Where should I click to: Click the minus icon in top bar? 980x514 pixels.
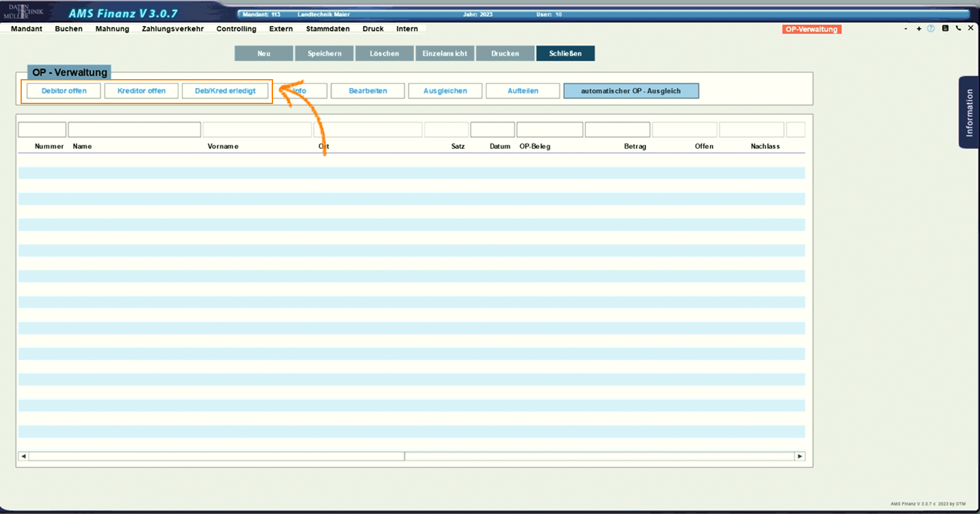pyautogui.click(x=906, y=29)
